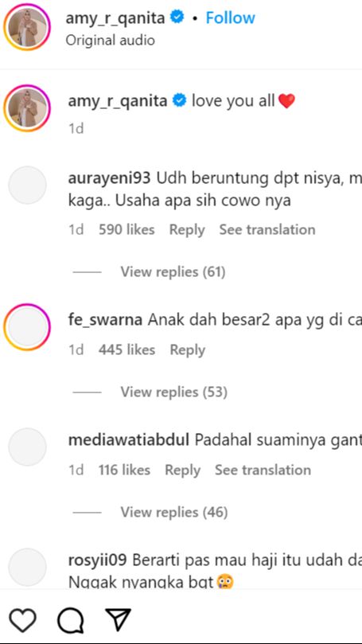The width and height of the screenshot is (362, 644).
Task: Open rosyii09's profile username
Action: pyautogui.click(x=98, y=560)
